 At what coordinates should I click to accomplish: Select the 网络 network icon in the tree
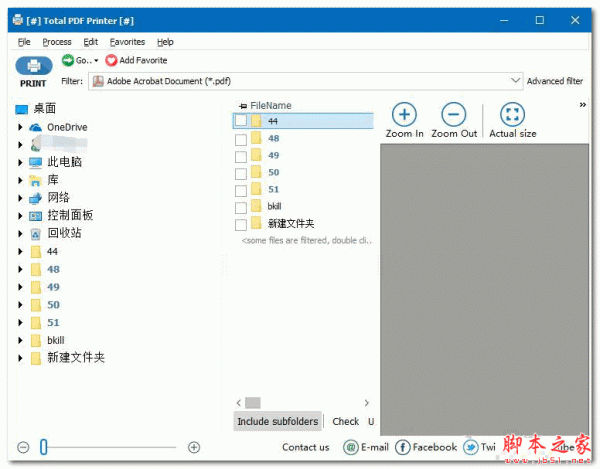pos(36,198)
